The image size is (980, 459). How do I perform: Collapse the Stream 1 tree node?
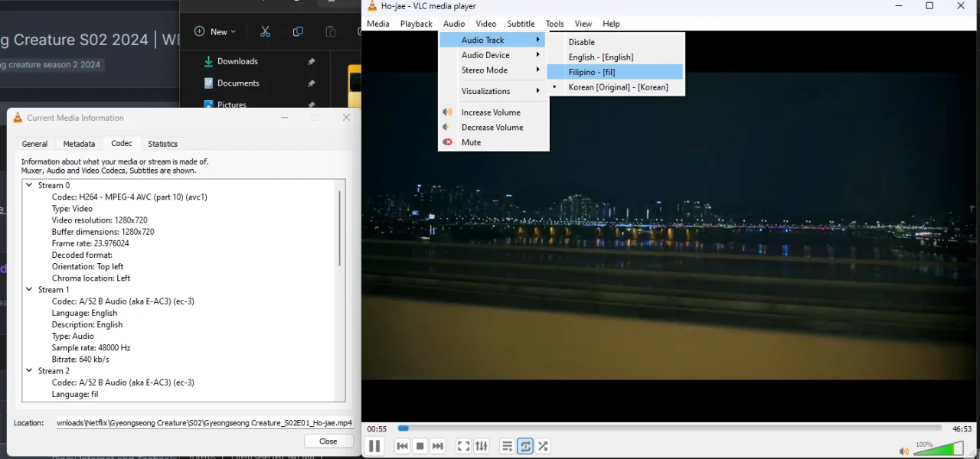[29, 290]
